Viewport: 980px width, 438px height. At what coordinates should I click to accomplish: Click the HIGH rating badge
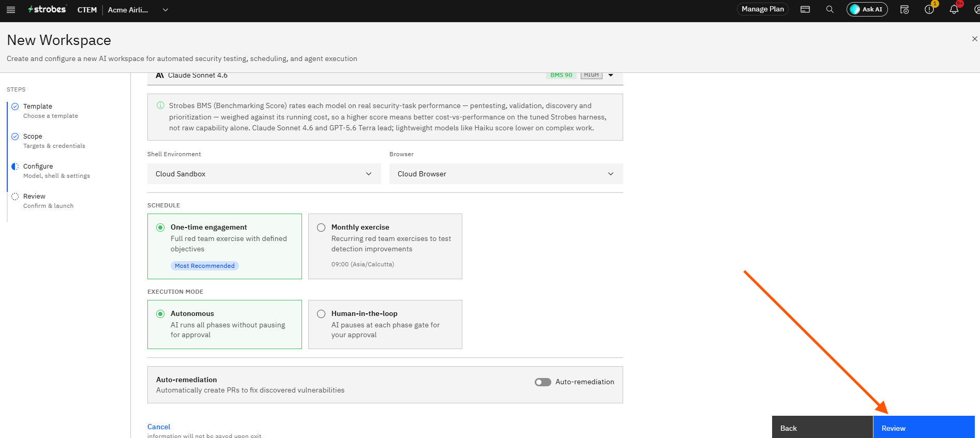592,75
